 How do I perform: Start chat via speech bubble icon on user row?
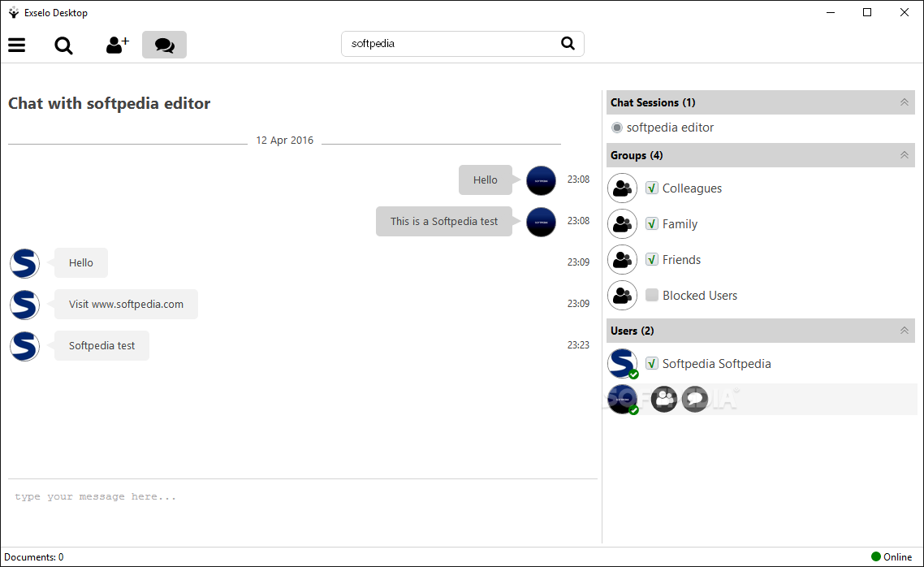(695, 400)
